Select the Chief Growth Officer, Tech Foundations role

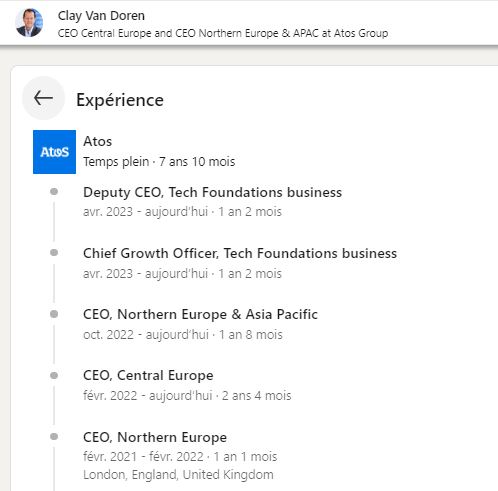pos(240,253)
